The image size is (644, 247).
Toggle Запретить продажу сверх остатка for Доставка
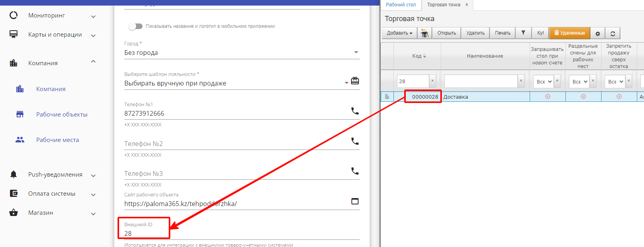[619, 97]
